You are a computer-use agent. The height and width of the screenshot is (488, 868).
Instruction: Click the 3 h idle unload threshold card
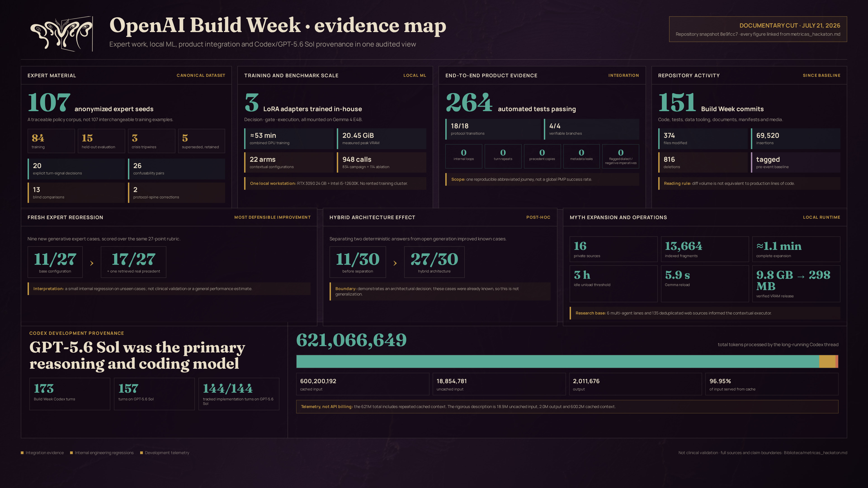point(613,284)
